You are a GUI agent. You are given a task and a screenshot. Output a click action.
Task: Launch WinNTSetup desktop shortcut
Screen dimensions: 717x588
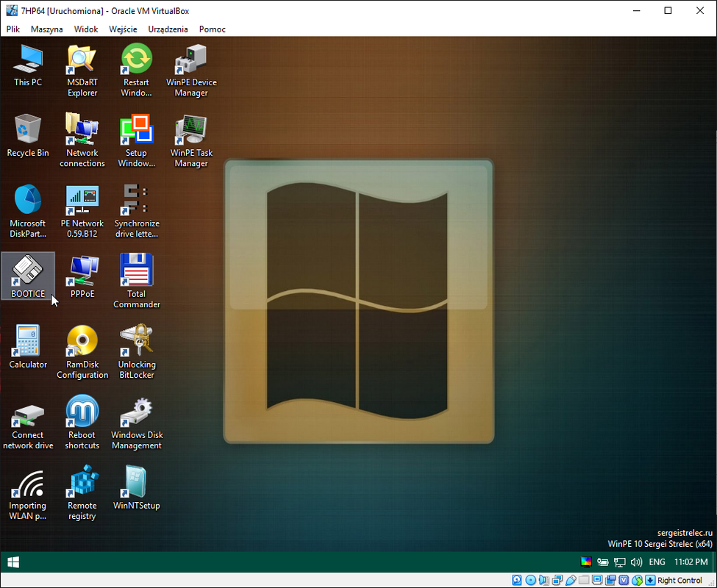click(136, 488)
